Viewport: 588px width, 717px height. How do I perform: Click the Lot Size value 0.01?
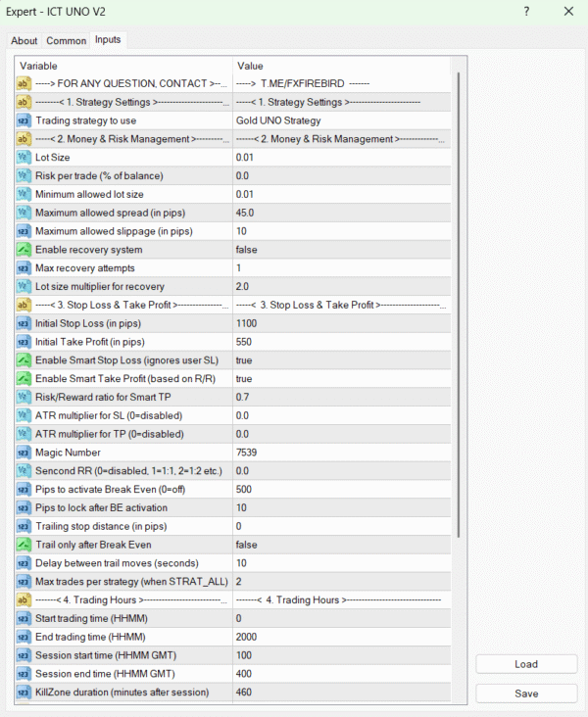coord(244,158)
